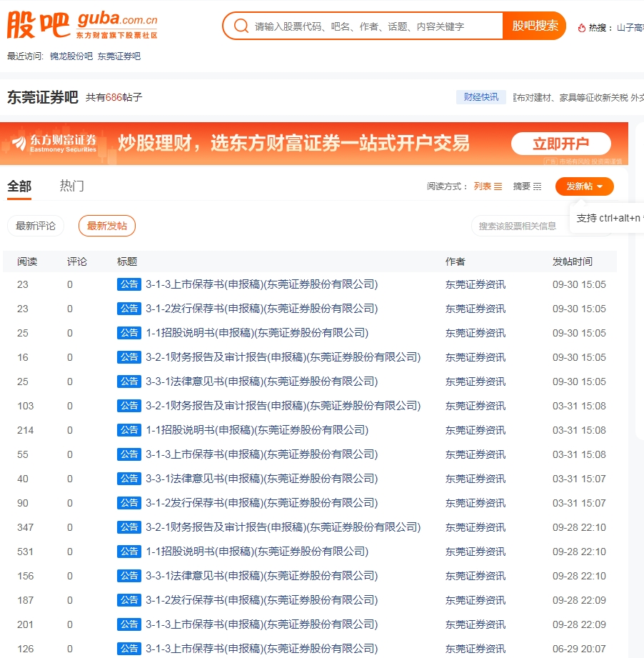Click the Guba site logo
This screenshot has width=644, height=658.
[x=82, y=25]
